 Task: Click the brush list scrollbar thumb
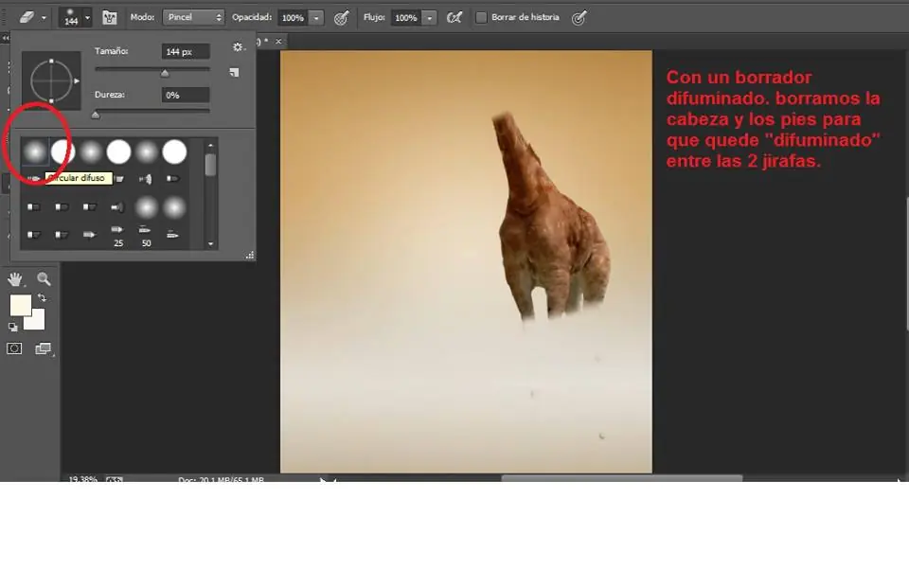click(211, 165)
